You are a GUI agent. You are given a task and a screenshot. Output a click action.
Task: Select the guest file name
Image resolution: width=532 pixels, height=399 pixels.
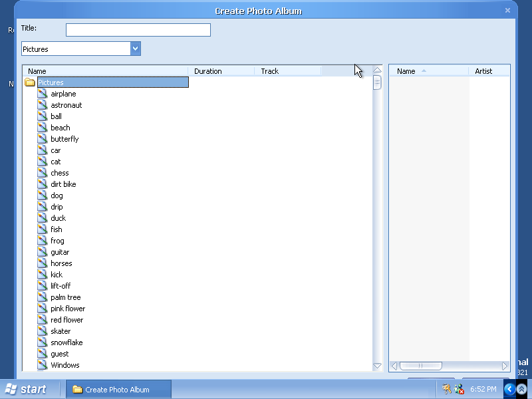pyautogui.click(x=60, y=354)
